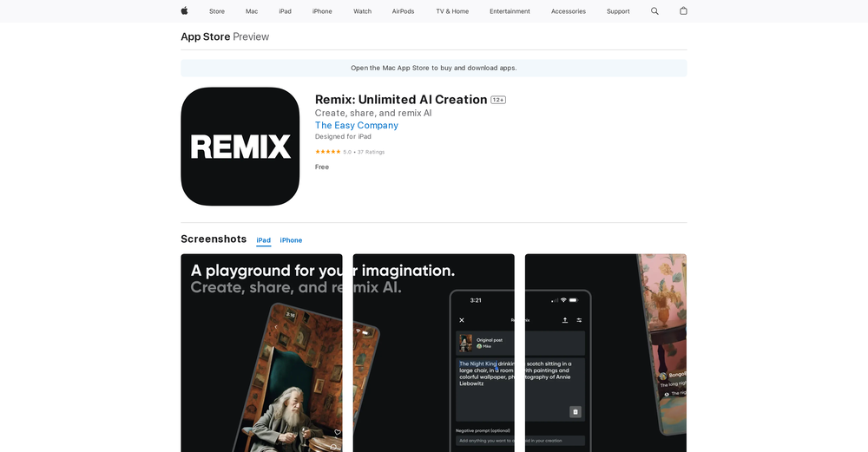Select the Watch nav item
Screen dimensions: 868x452
362,11
